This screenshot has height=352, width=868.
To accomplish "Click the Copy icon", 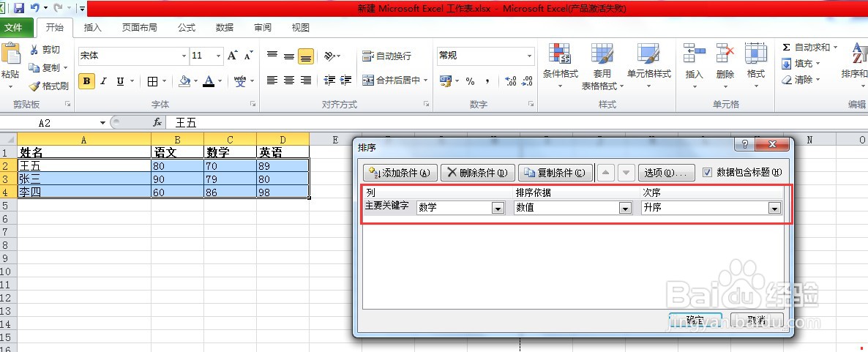I will coord(34,67).
